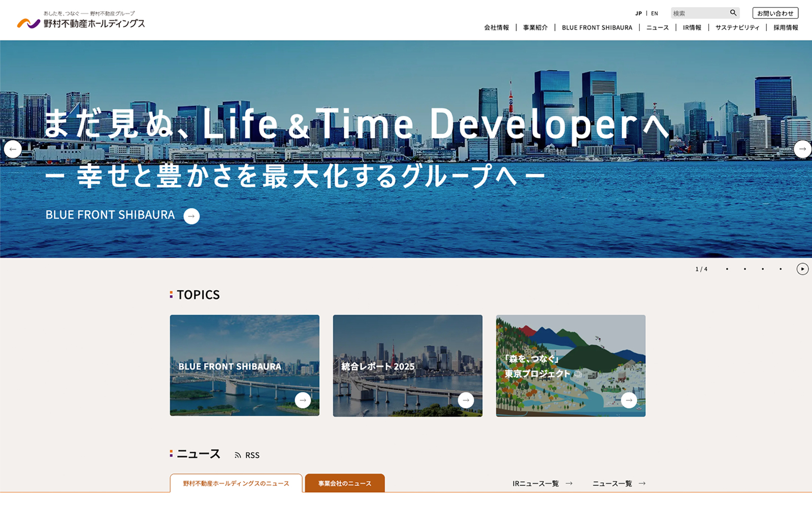
Task: Click お問い合わせ button
Action: tap(775, 13)
